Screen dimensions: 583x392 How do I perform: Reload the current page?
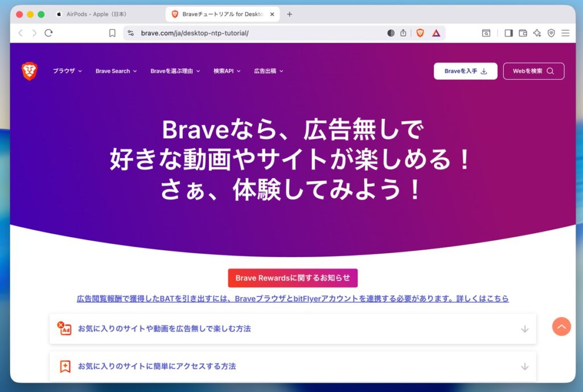(49, 32)
